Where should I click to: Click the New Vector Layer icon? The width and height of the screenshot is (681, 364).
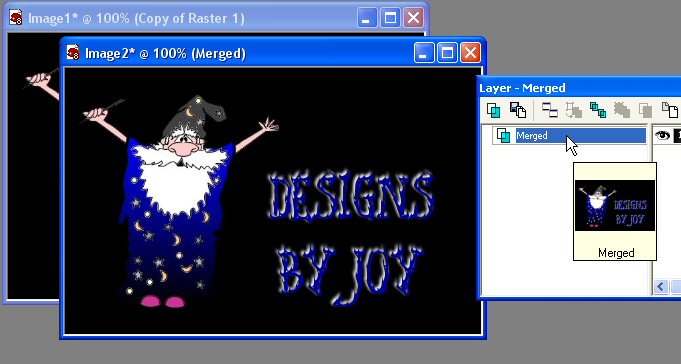point(518,110)
